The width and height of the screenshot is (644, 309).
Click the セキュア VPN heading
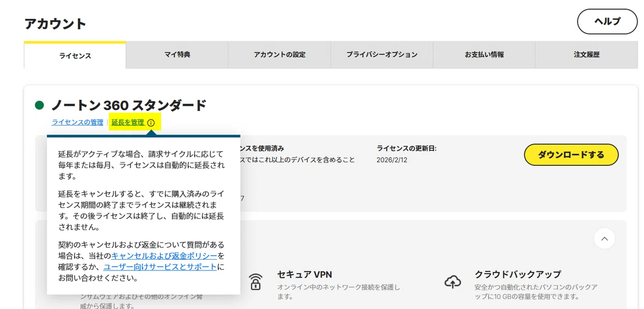[305, 274]
